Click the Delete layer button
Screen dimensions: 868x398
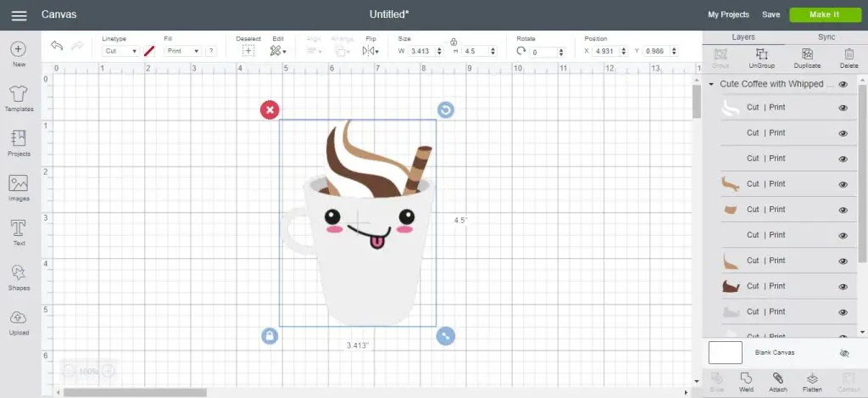coord(849,58)
